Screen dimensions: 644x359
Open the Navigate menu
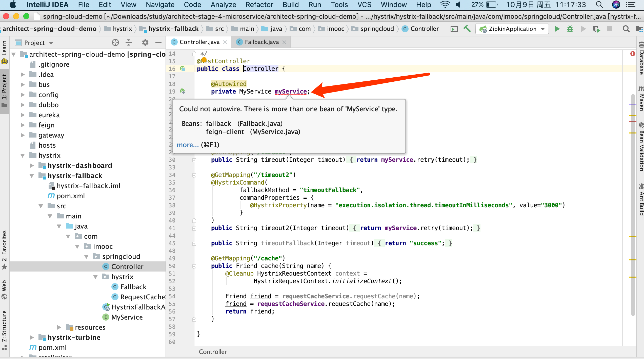[x=160, y=5]
